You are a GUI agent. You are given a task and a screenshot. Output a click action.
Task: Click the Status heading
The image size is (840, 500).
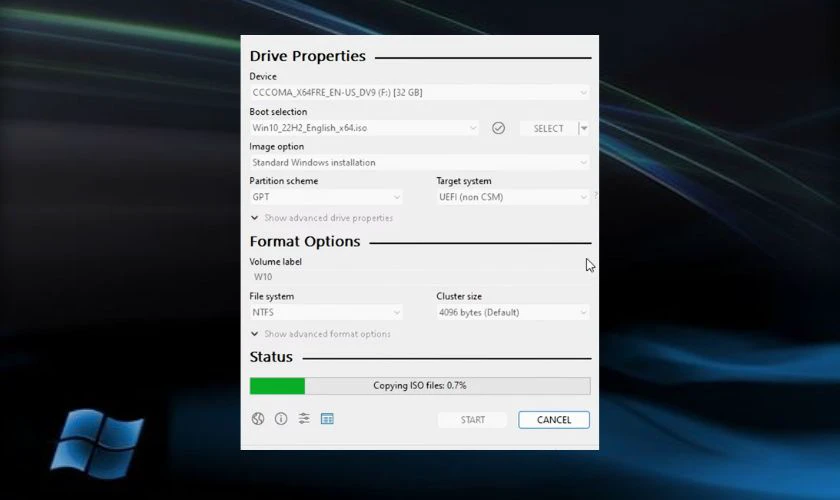[271, 357]
